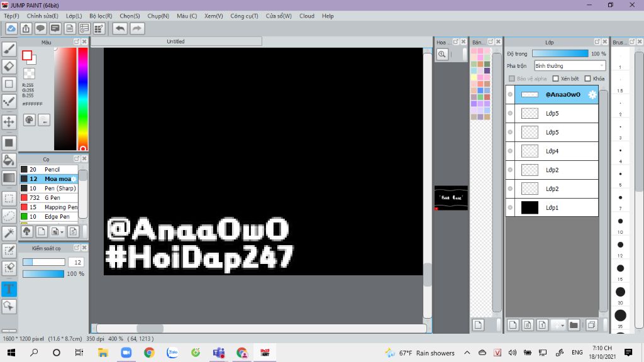The height and width of the screenshot is (362, 644).
Task: Create a new layer folder
Action: pos(574,325)
